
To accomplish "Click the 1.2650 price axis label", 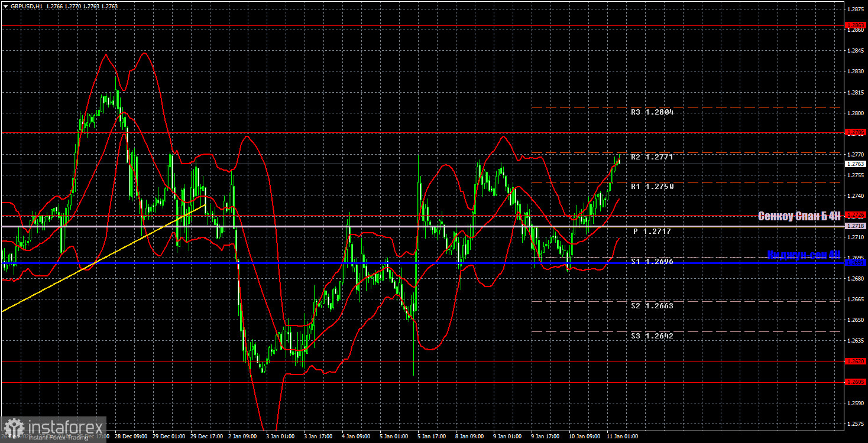I will pyautogui.click(x=856, y=320).
